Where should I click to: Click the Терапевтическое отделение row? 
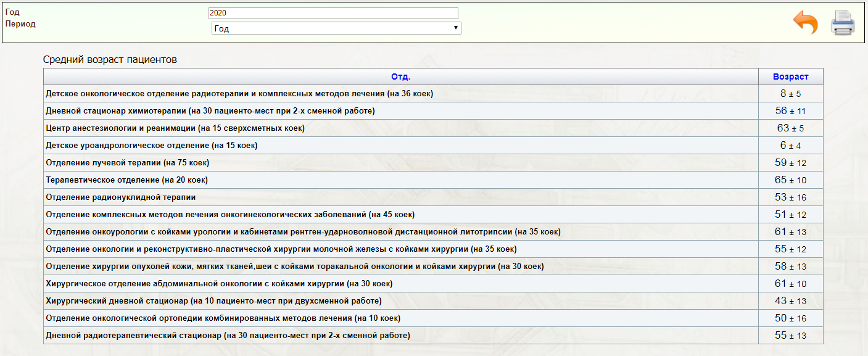click(433, 180)
